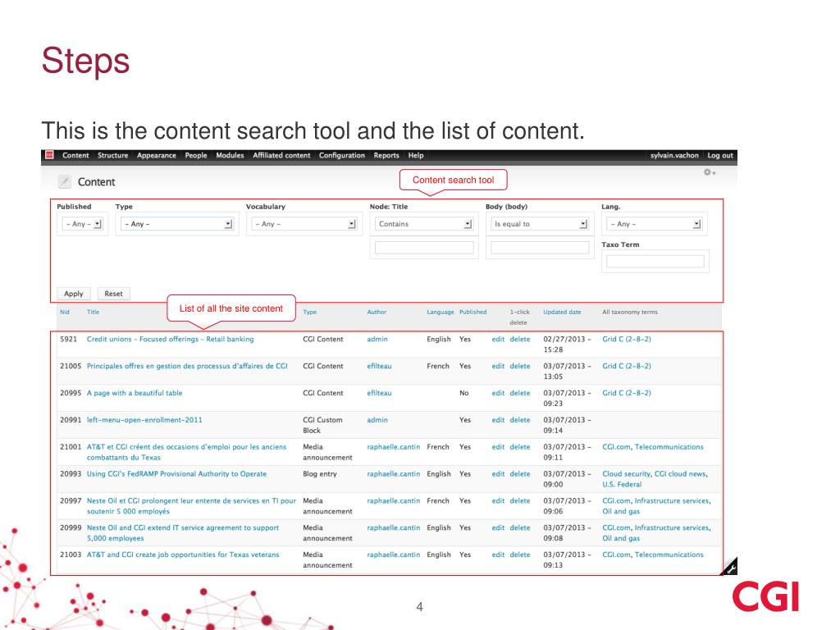Open 'Neste Oil and CGI extend IT service' announcement

tap(183, 533)
